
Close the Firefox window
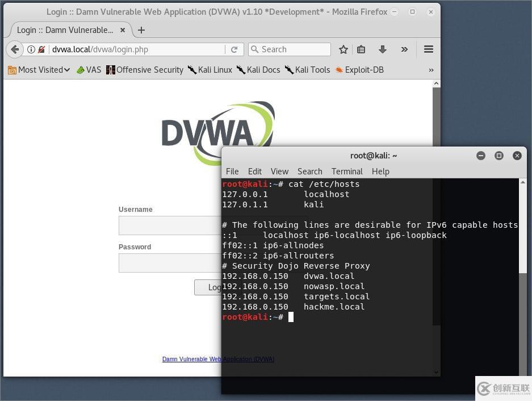[x=431, y=12]
